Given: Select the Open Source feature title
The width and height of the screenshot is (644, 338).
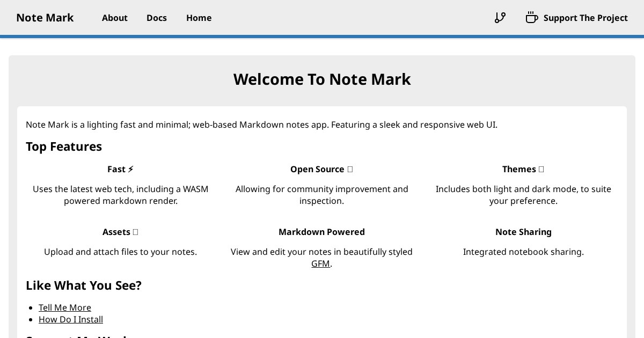Looking at the screenshot, I should click(x=322, y=169).
